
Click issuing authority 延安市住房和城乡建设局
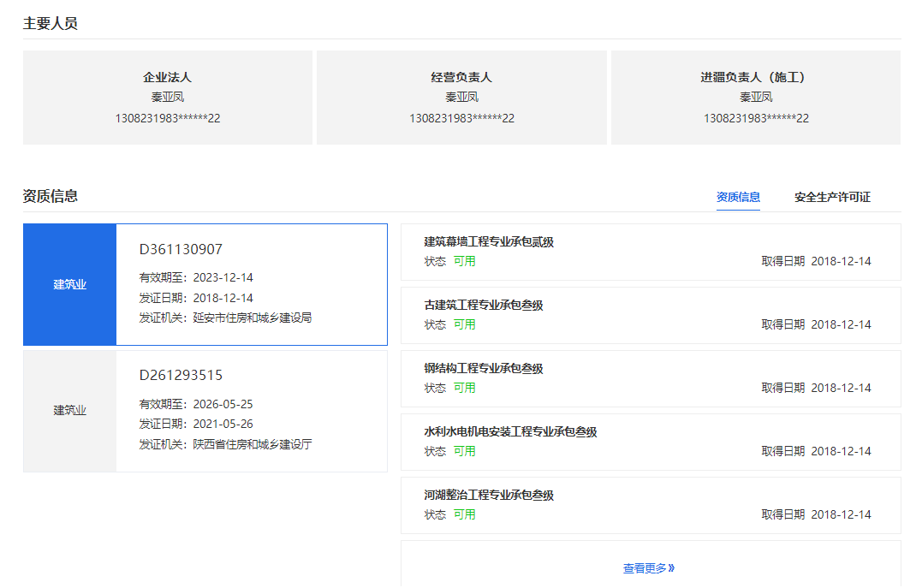point(252,318)
